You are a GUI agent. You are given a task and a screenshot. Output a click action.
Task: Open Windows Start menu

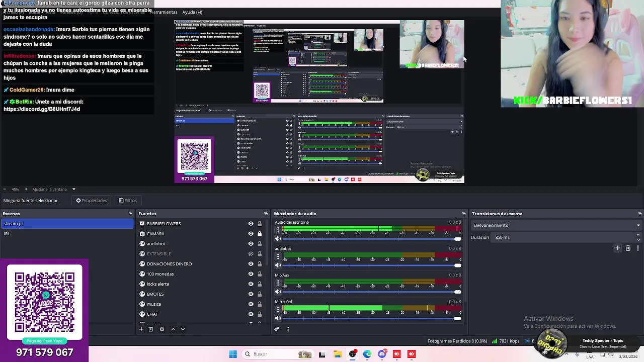pos(233,354)
